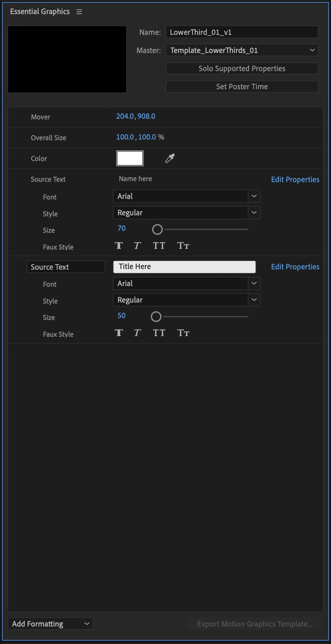Click the Set Poster Time button
Viewport: 331px width, 644px height.
point(242,87)
